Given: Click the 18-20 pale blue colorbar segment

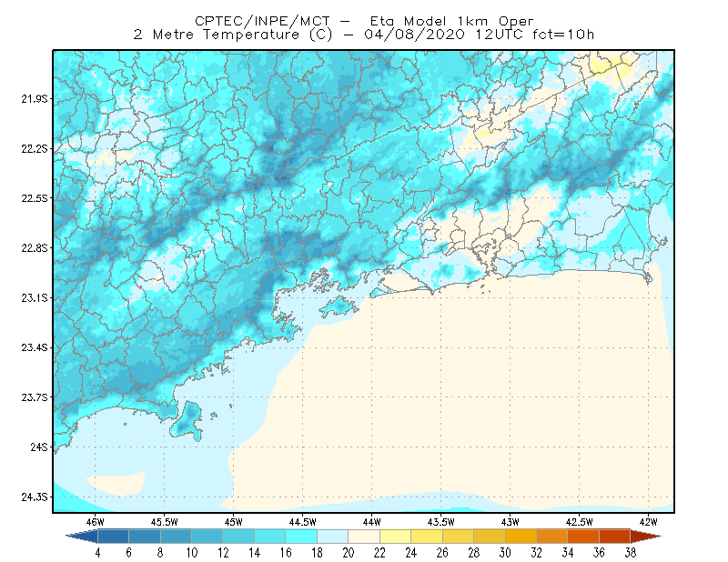Looking at the screenshot, I should tap(332, 537).
